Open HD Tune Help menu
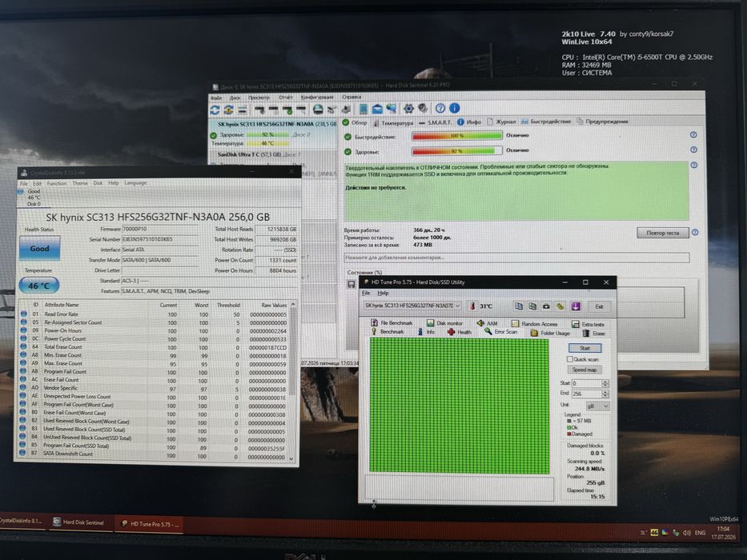Viewport: 747px width, 560px height. click(383, 293)
